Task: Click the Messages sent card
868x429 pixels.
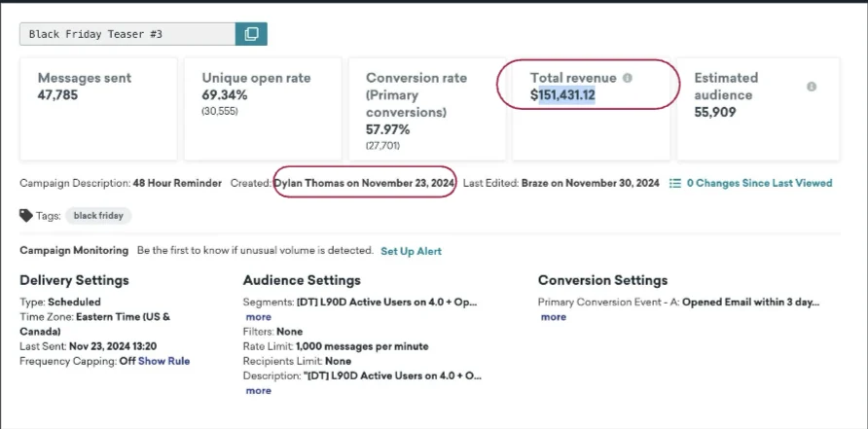Action: click(98, 109)
